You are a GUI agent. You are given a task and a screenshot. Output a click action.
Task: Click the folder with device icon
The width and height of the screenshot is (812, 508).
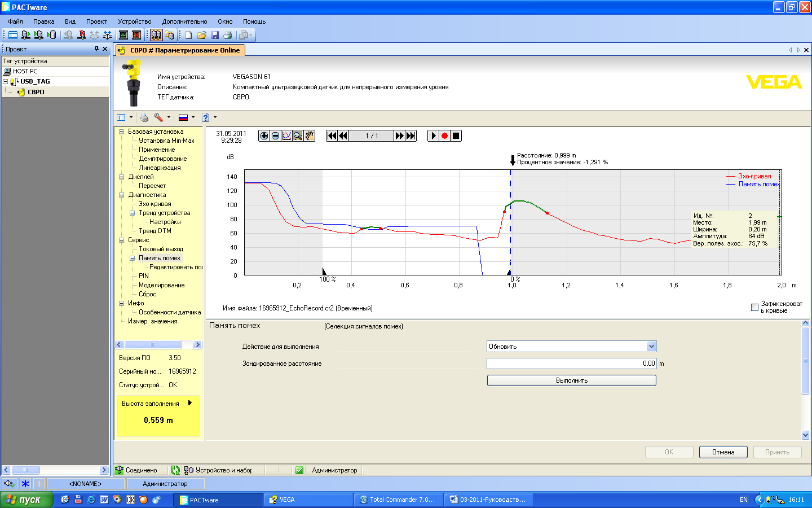click(169, 35)
